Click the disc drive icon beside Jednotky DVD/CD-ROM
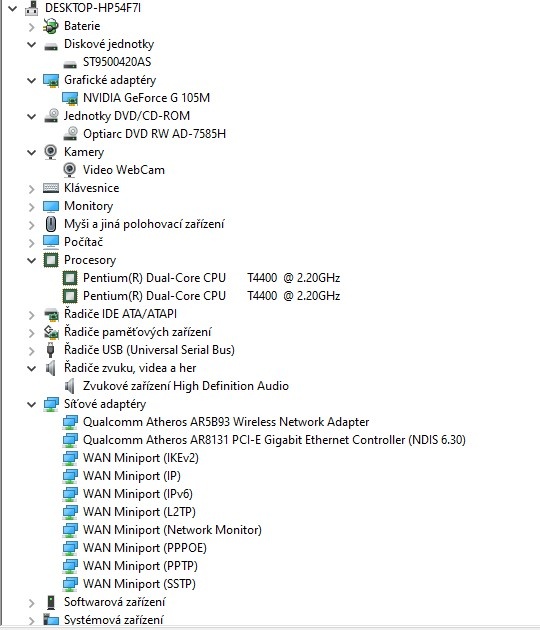The image size is (540, 630). click(51, 116)
